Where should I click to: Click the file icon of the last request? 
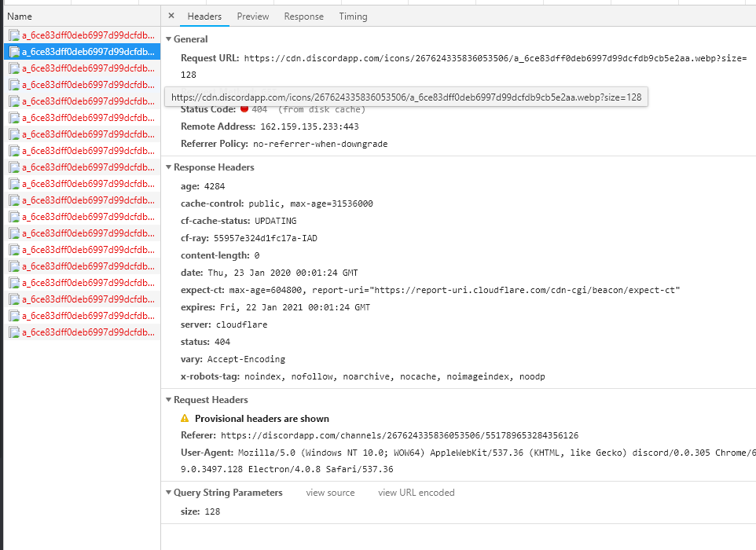(13, 332)
